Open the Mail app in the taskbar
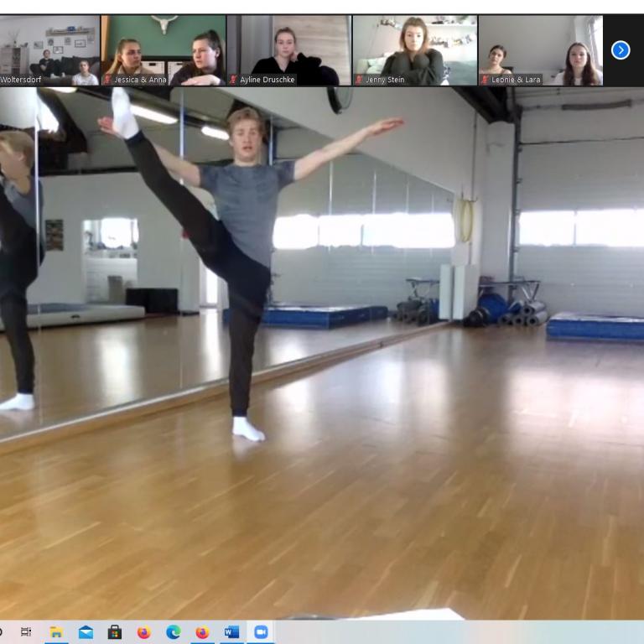The width and height of the screenshot is (644, 644). coord(86,632)
